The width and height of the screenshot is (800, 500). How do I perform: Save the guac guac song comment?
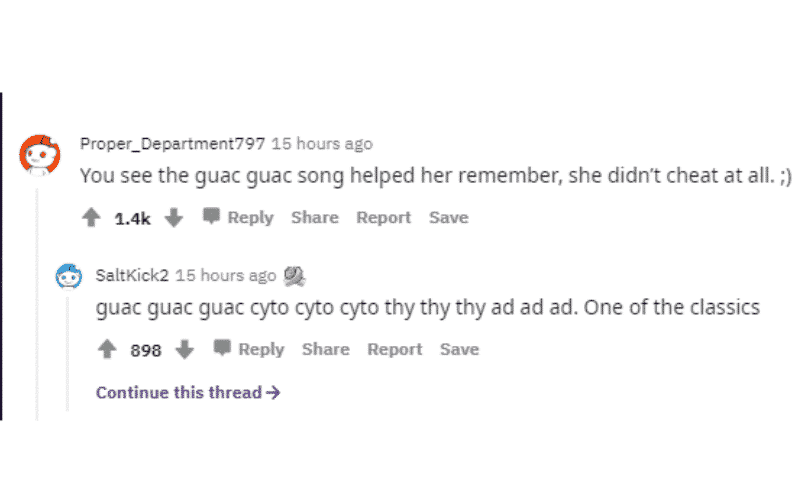448,217
